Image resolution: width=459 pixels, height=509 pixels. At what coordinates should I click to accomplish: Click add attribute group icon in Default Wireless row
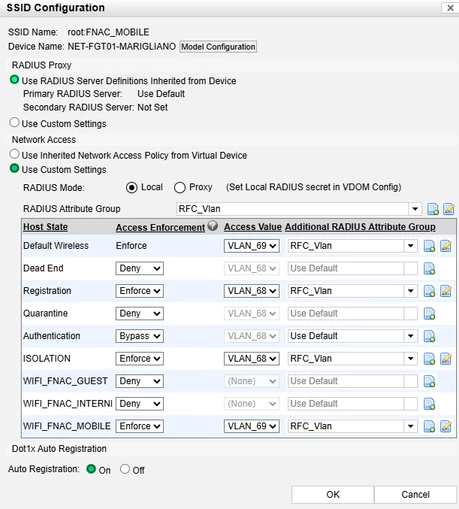[x=429, y=246]
